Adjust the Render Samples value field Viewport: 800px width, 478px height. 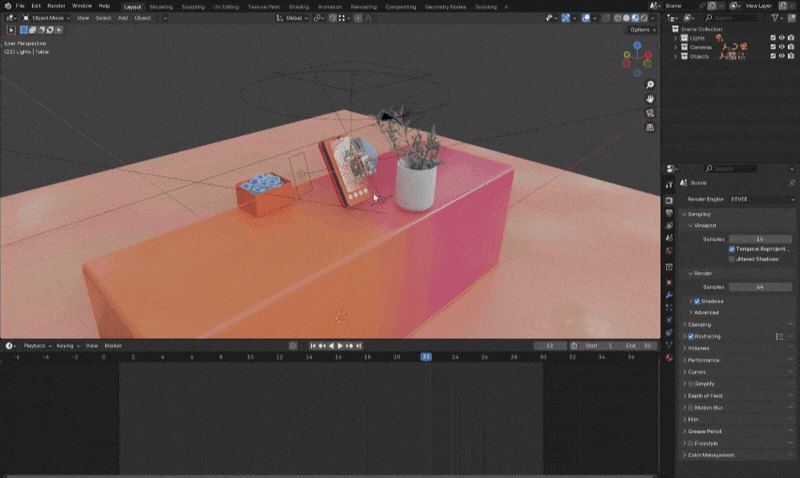(760, 287)
